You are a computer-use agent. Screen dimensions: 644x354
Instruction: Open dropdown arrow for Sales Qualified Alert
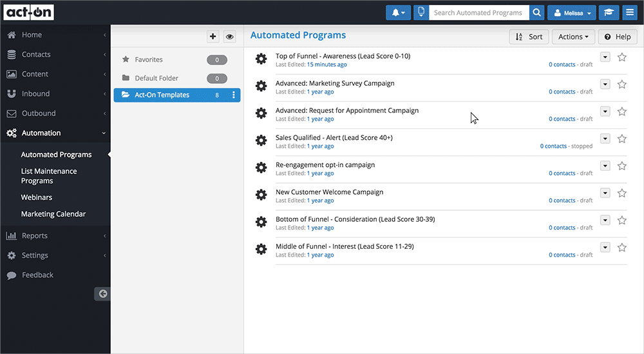(605, 139)
